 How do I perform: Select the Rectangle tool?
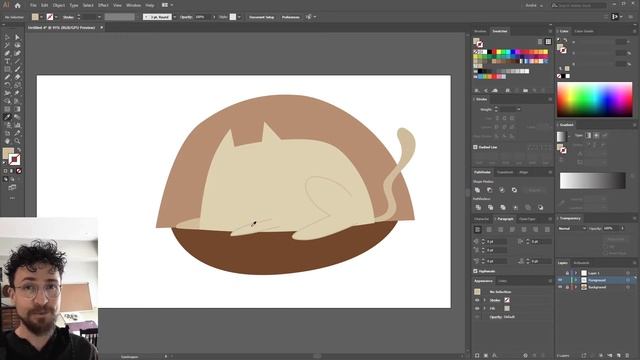[7, 69]
